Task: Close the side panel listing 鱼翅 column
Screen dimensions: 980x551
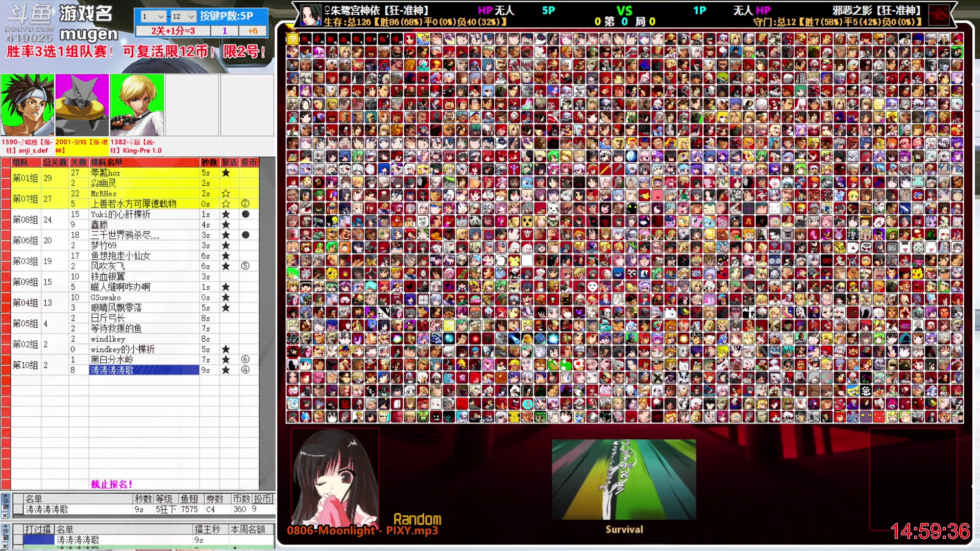Action: pos(5,515)
